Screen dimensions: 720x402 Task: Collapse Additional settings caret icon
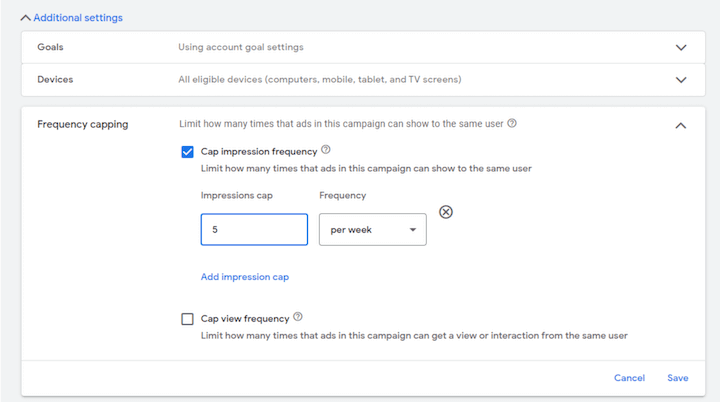point(26,18)
